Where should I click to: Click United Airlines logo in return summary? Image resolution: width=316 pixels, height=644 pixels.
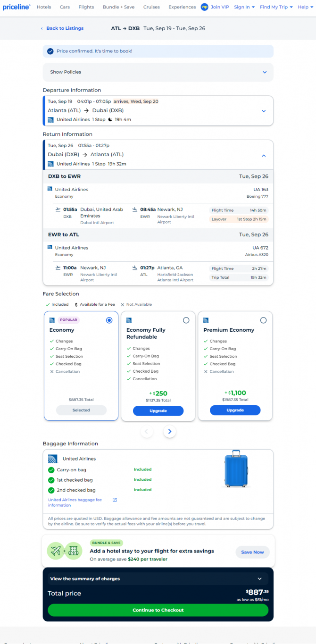(50, 164)
